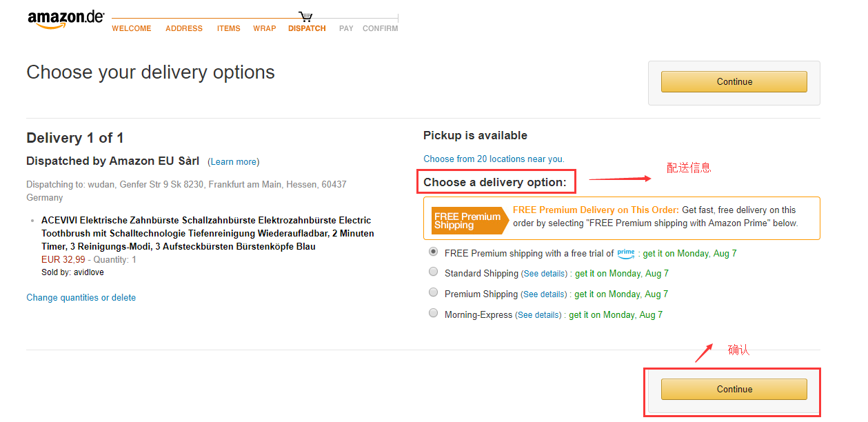The width and height of the screenshot is (868, 422).
Task: Click the bottom Continue button
Action: coord(734,389)
